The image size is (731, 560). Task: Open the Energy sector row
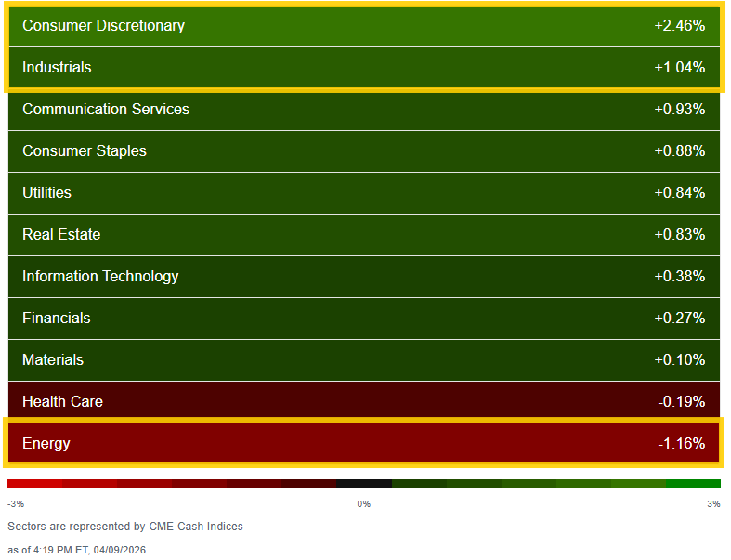[364, 443]
